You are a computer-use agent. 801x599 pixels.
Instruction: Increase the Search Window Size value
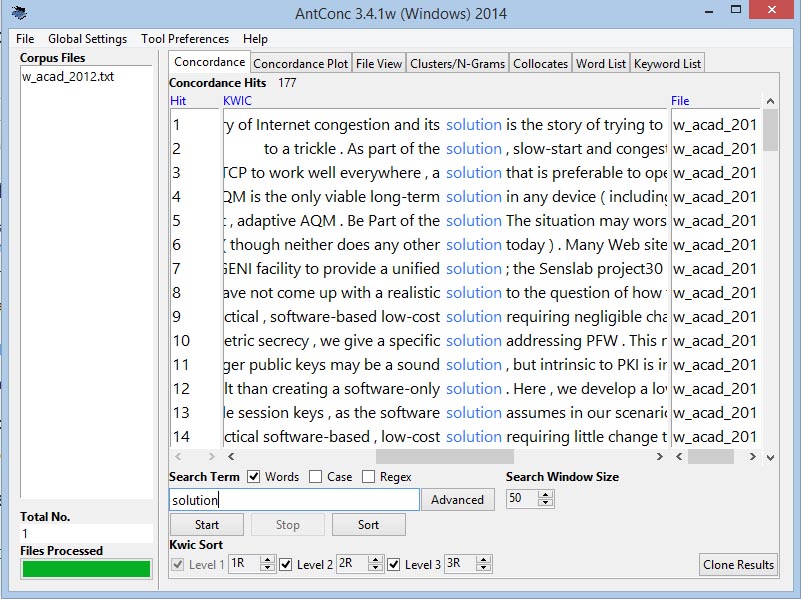[546, 494]
